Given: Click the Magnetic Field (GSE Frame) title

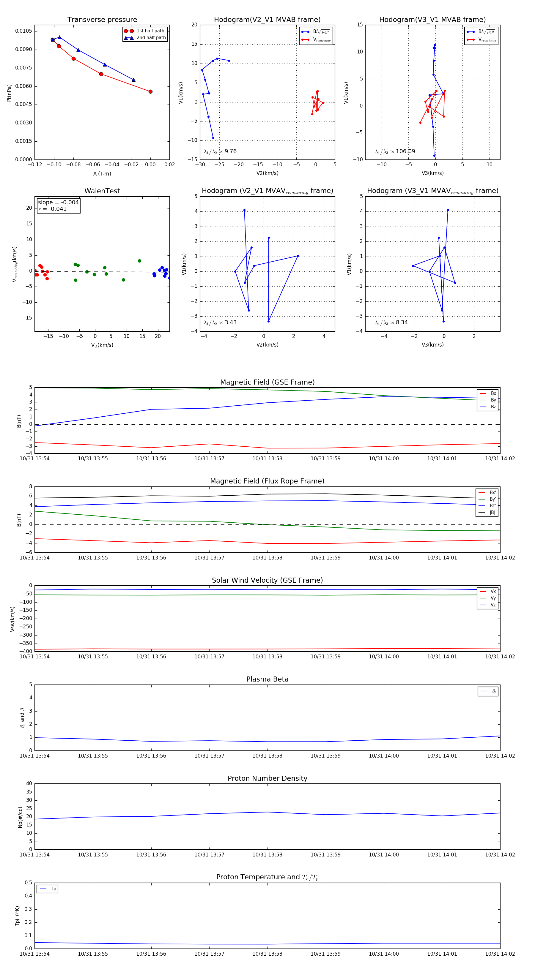Looking at the screenshot, I should (267, 382).
